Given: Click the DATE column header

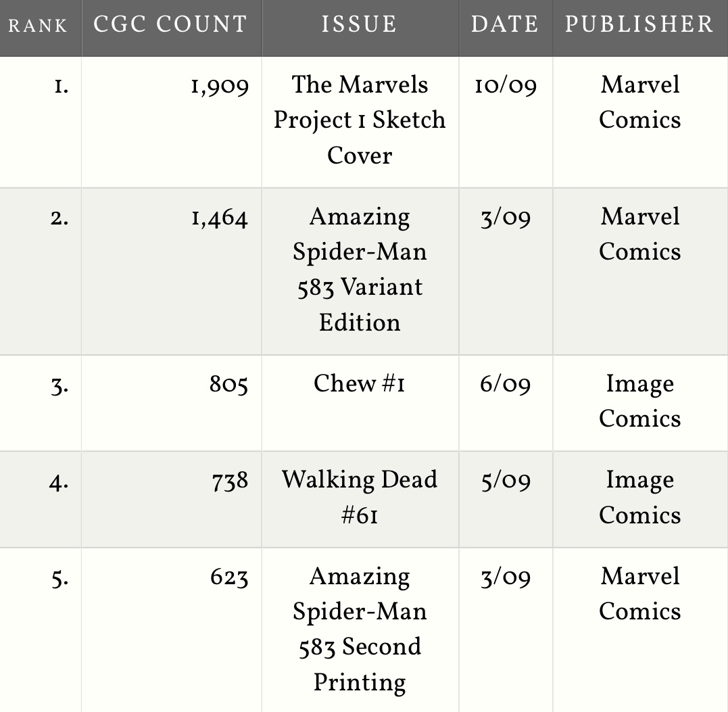Looking at the screenshot, I should [x=505, y=24].
